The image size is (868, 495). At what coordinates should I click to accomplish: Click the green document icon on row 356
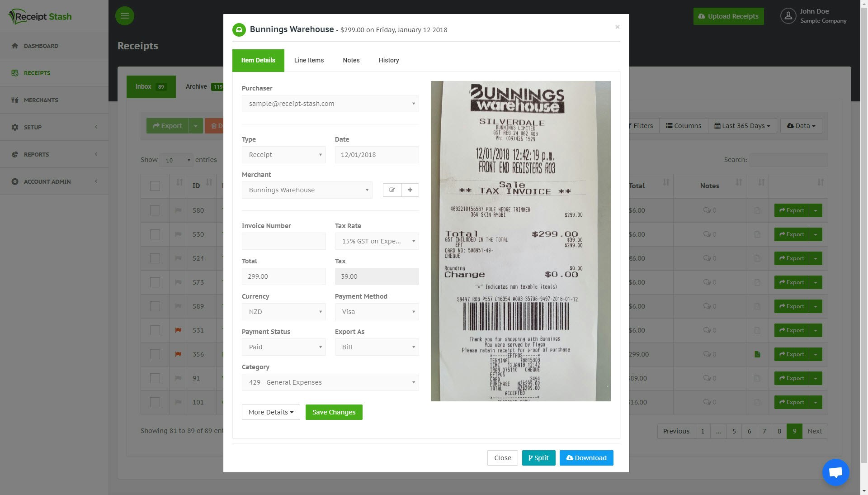tap(758, 354)
